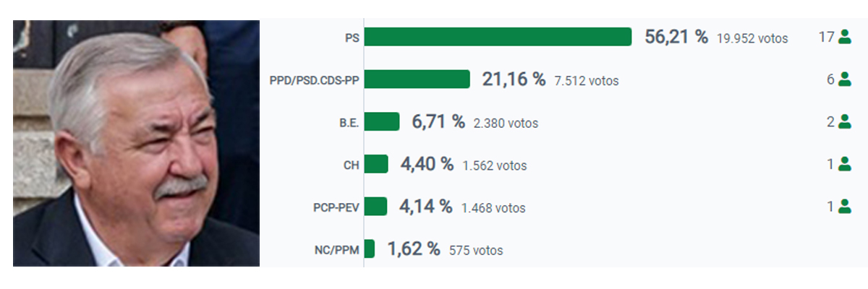The height and width of the screenshot is (289, 868).
Task: Select the CH party label
Action: point(352,165)
